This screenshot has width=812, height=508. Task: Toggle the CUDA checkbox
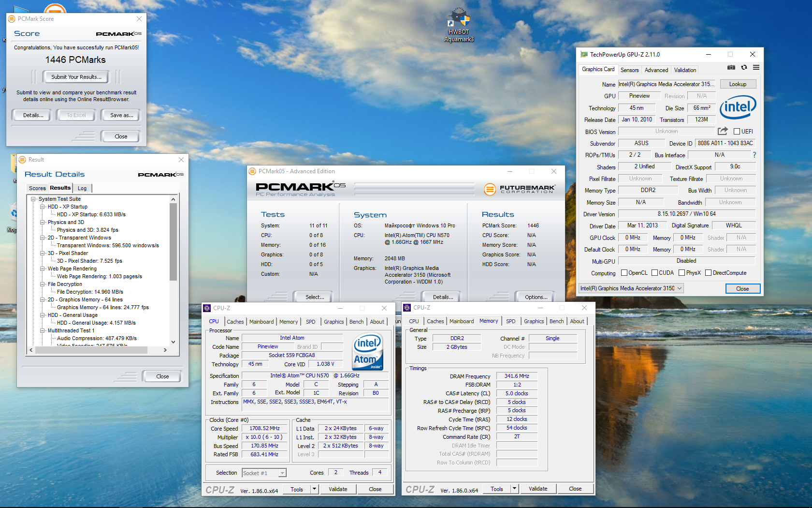click(654, 273)
